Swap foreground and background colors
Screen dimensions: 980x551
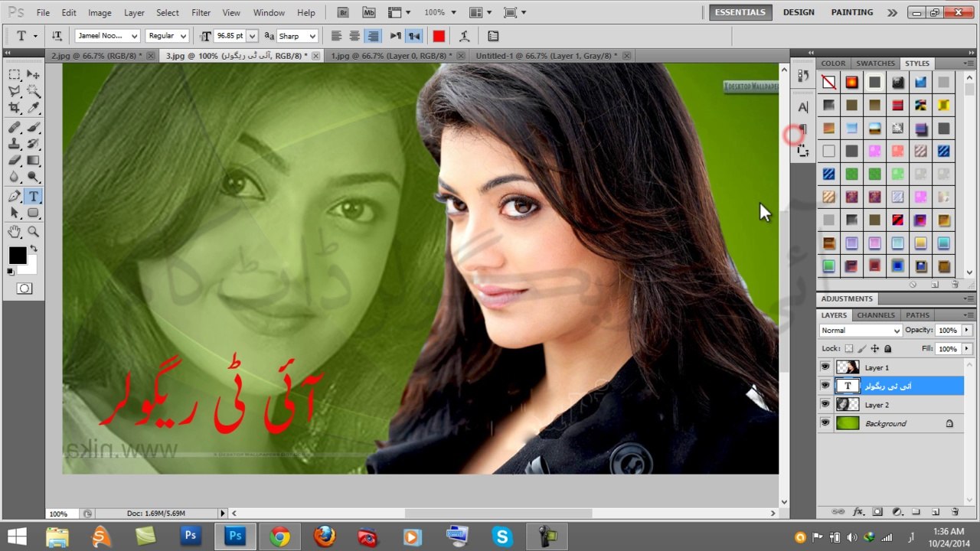(33, 249)
